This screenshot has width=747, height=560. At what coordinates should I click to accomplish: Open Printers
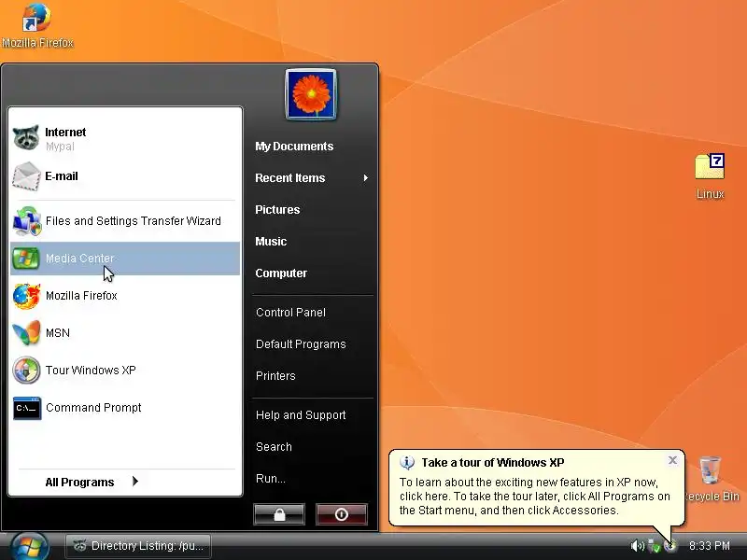coord(275,376)
